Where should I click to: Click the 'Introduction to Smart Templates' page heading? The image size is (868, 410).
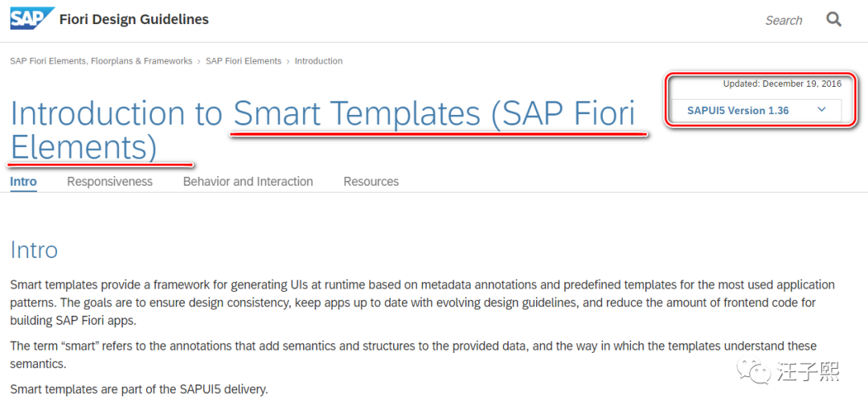click(x=321, y=114)
